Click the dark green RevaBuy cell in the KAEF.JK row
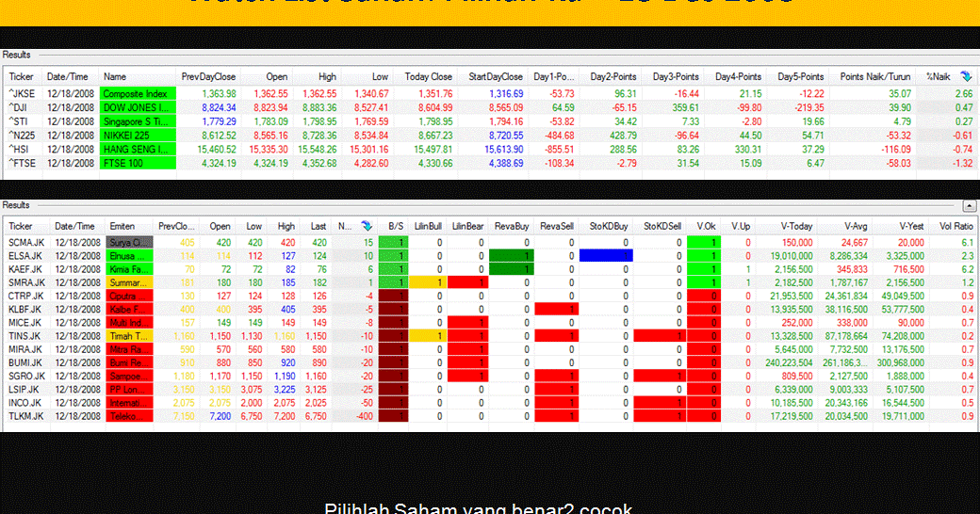 point(512,269)
